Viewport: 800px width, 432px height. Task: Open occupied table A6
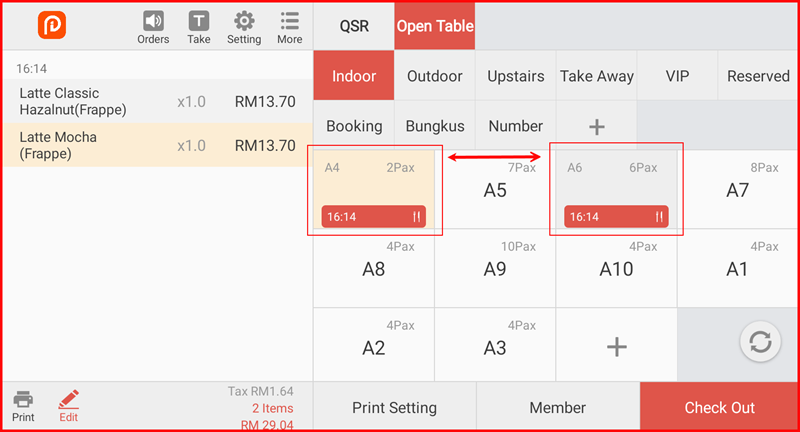tap(616, 189)
